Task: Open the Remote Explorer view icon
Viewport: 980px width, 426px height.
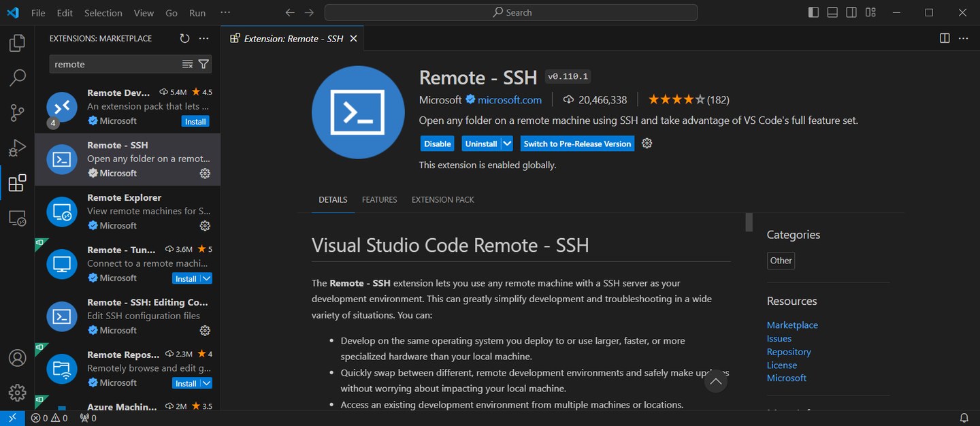Action: (17, 218)
